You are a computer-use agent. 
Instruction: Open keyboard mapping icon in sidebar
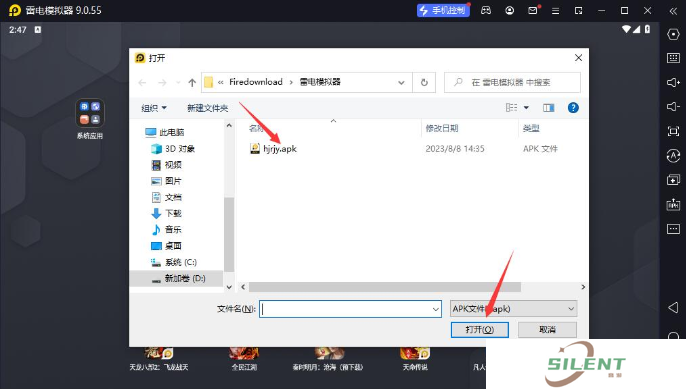coord(673,58)
